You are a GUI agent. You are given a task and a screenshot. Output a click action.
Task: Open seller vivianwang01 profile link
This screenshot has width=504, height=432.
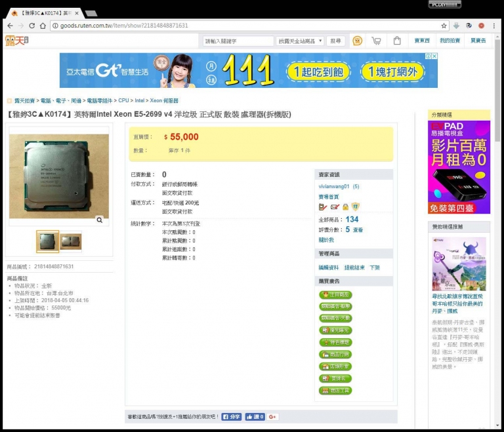pos(333,187)
